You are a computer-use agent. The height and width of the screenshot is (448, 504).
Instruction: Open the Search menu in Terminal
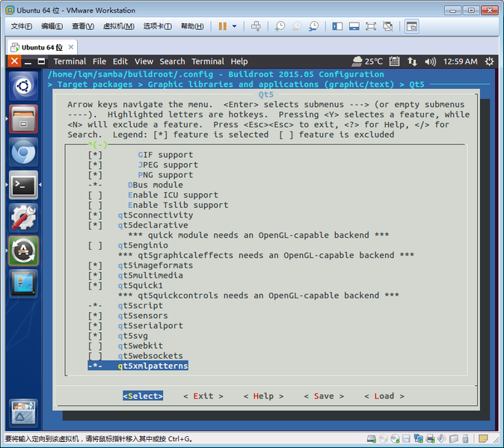pyautogui.click(x=172, y=61)
